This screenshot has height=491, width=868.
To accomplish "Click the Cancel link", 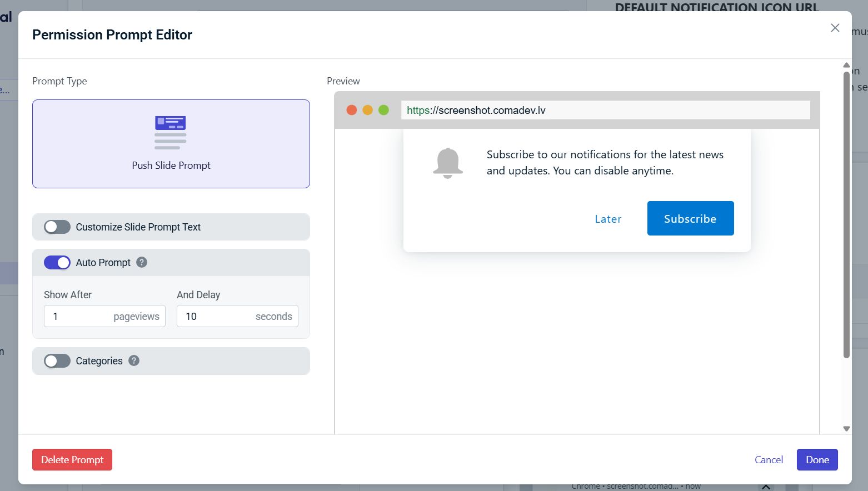I will (769, 459).
